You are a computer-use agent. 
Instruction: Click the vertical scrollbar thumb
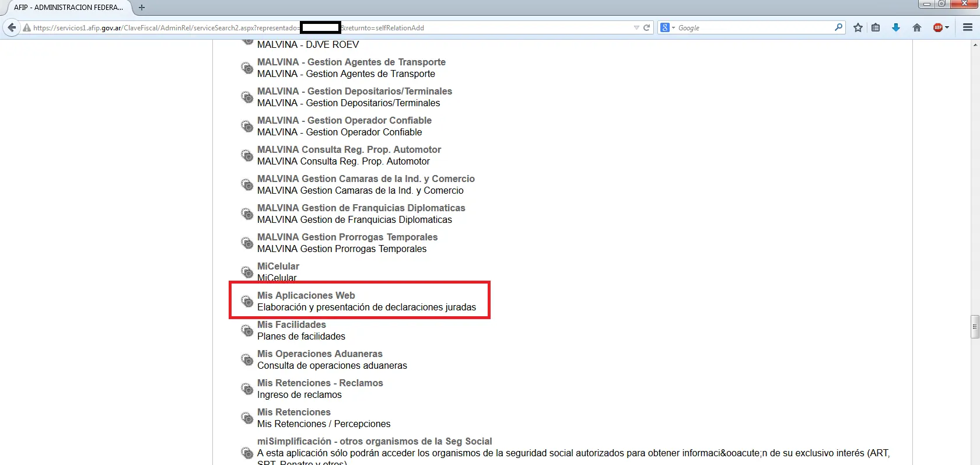[975, 327]
